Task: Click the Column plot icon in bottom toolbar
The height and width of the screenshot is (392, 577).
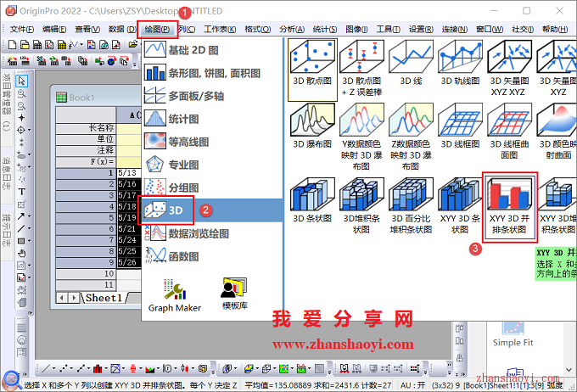Action: (x=98, y=368)
